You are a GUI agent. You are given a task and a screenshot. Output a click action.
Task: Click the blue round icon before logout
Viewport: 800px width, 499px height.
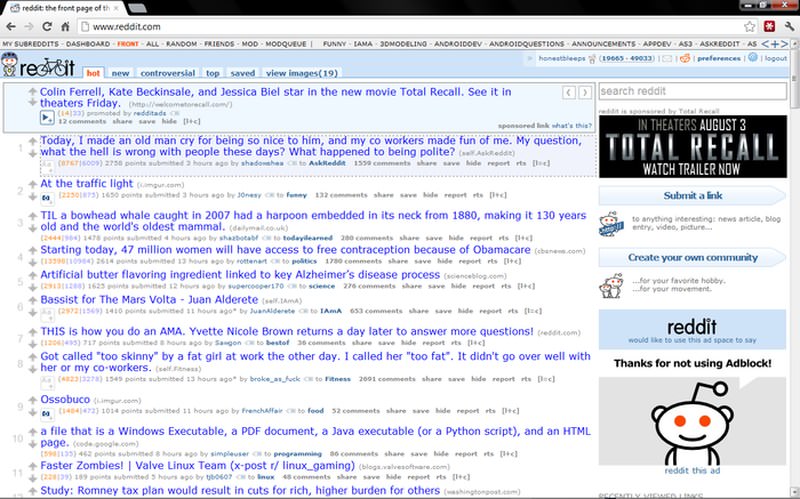(x=753, y=58)
